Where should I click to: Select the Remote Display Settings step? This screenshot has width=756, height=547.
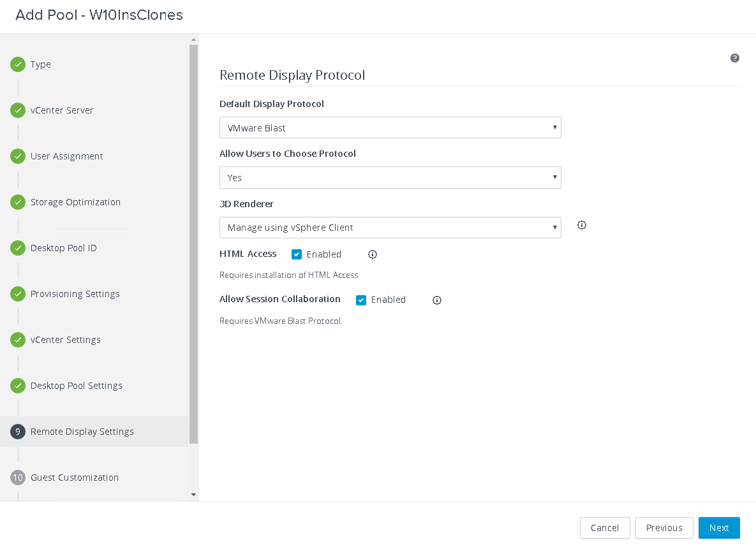pos(94,432)
